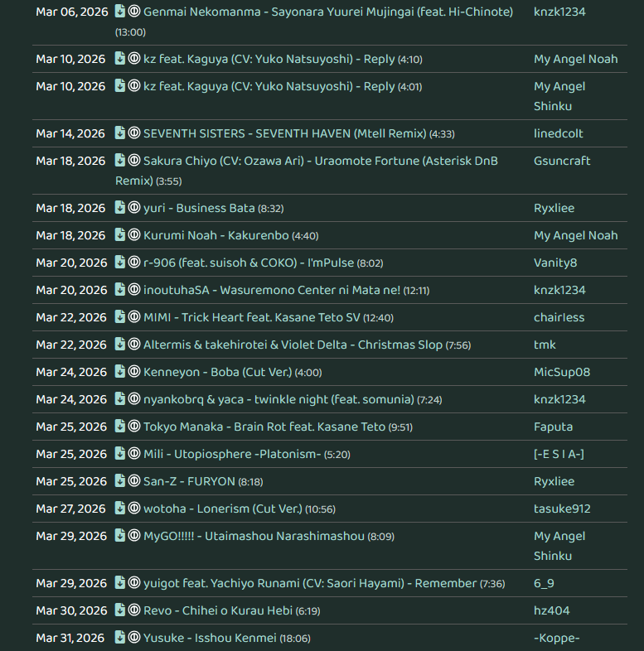This screenshot has width=644, height=651.
Task: Click download icon for Reply (4:01) row
Action: point(119,86)
